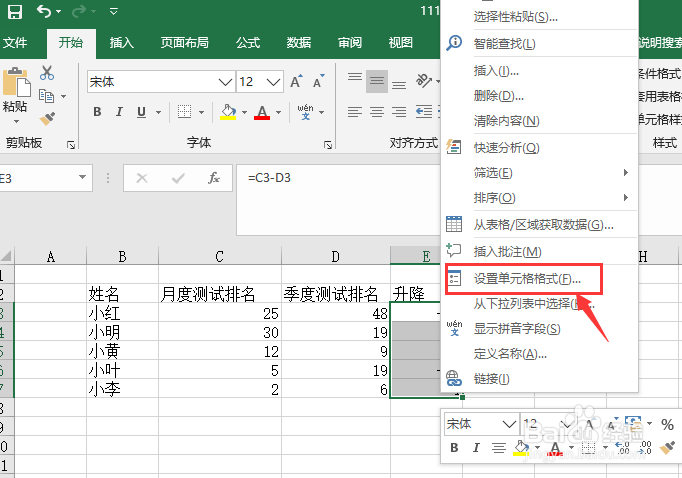Click the Cancel X in formula bar
Viewport: 682px width, 478px height.
pyautogui.click(x=142, y=178)
